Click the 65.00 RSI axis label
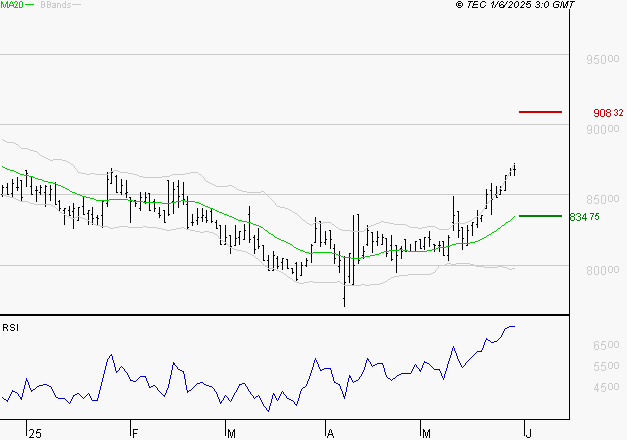This screenshot has width=627, height=440. pos(606,345)
